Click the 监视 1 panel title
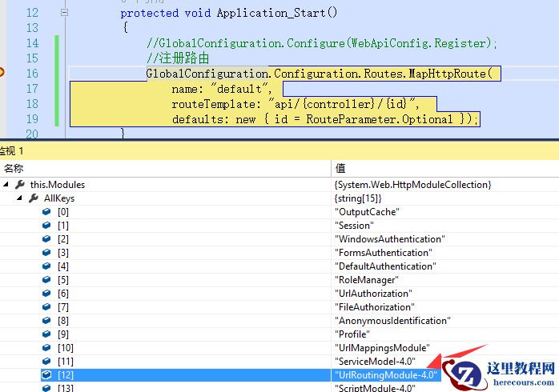The height and width of the screenshot is (392, 559). [x=11, y=151]
